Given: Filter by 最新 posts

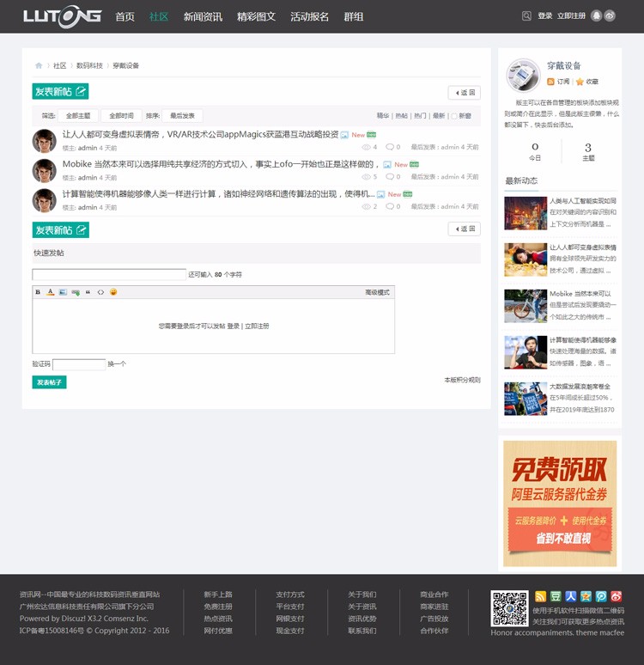Looking at the screenshot, I should pyautogui.click(x=439, y=116).
